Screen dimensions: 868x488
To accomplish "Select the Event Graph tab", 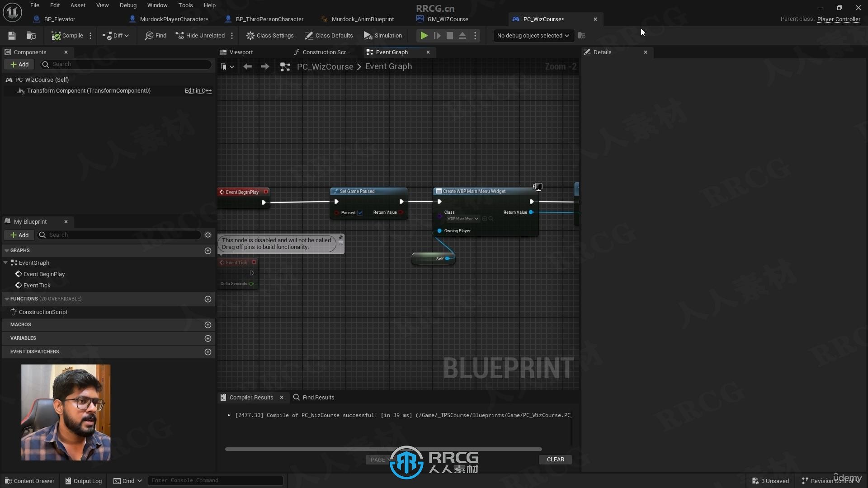I will coord(391,52).
